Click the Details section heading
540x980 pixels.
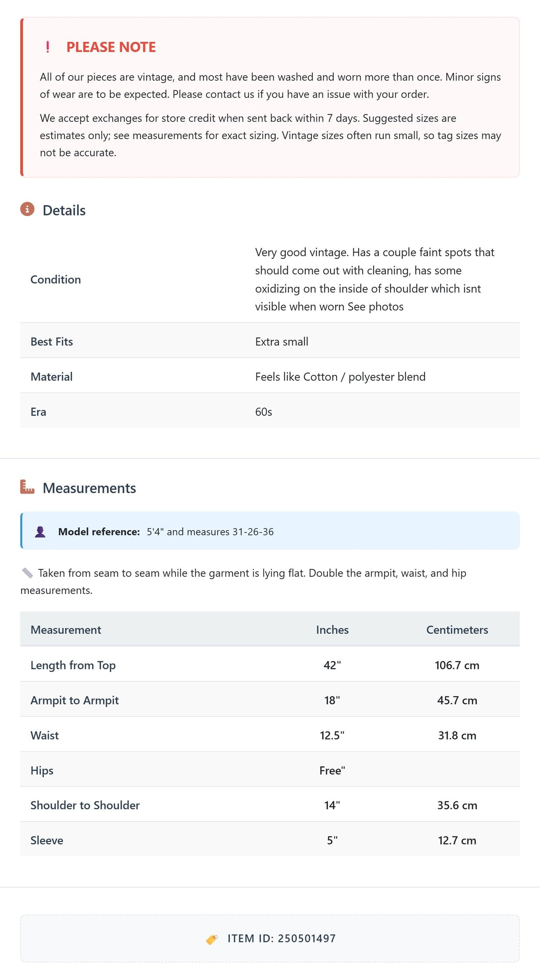click(64, 210)
